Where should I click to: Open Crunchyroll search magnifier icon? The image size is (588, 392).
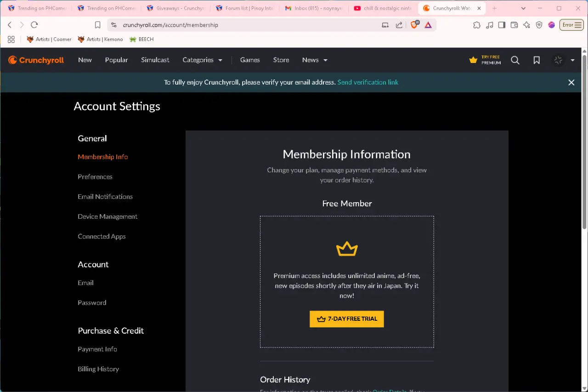(x=515, y=60)
